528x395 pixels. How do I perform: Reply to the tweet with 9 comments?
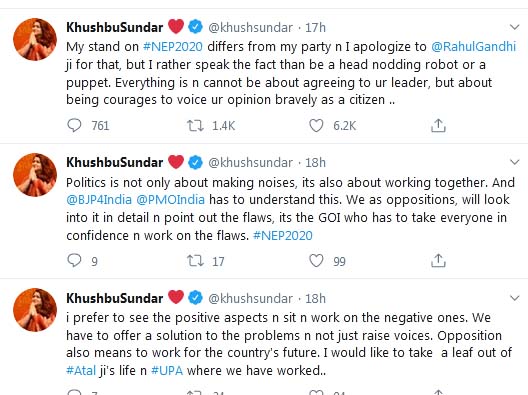pos(74,261)
